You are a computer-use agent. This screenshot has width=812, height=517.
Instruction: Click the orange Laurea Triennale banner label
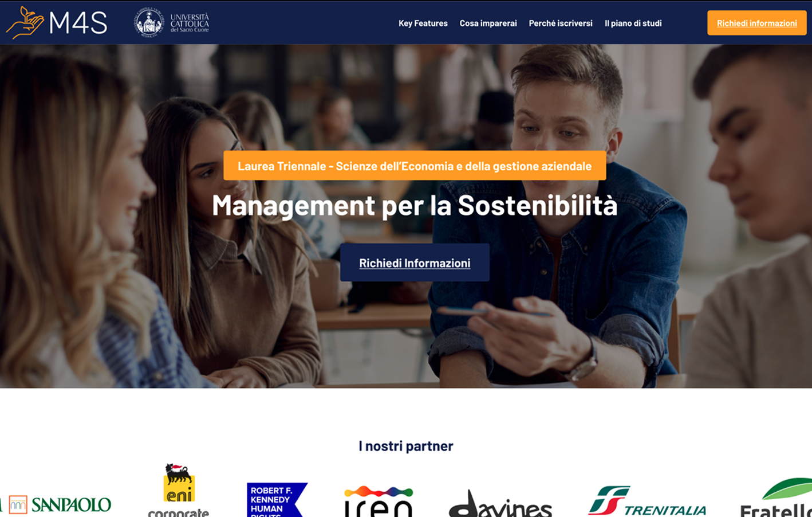415,166
